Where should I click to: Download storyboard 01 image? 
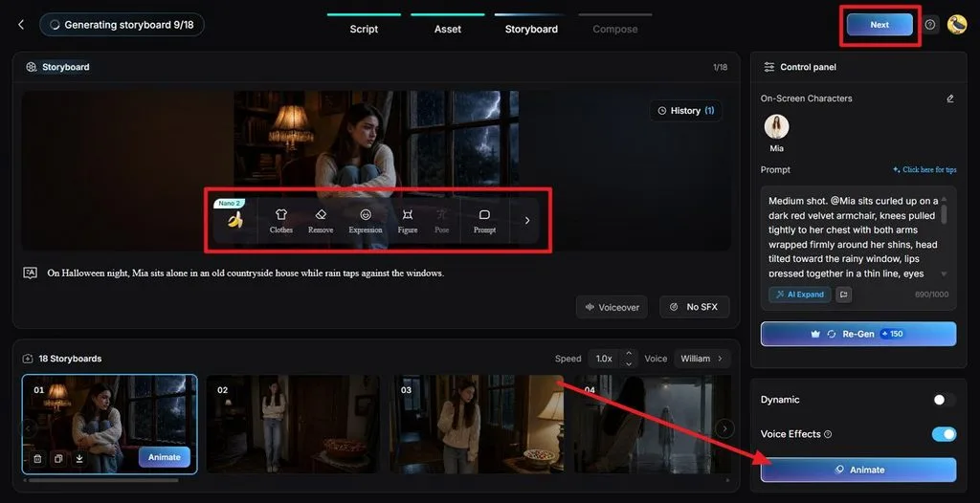coord(79,458)
